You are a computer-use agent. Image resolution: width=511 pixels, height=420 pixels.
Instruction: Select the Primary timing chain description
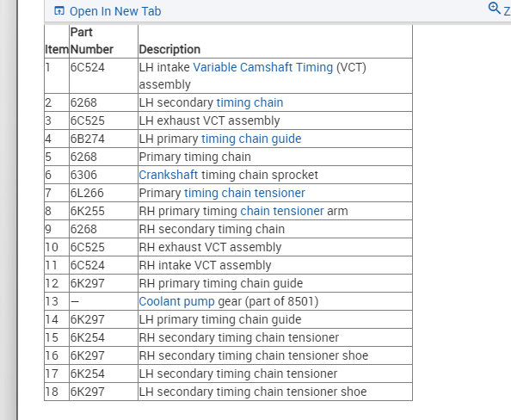pyautogui.click(x=195, y=157)
